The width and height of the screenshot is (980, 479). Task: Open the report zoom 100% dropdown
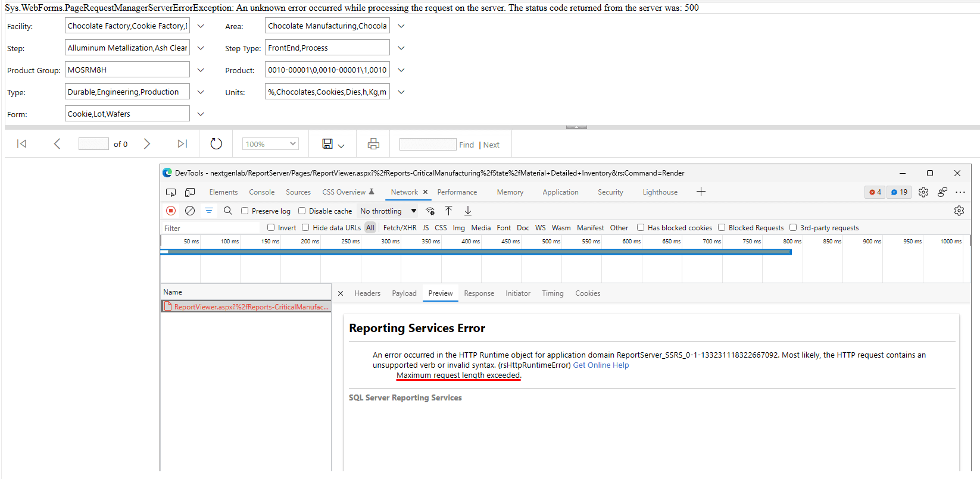point(270,144)
